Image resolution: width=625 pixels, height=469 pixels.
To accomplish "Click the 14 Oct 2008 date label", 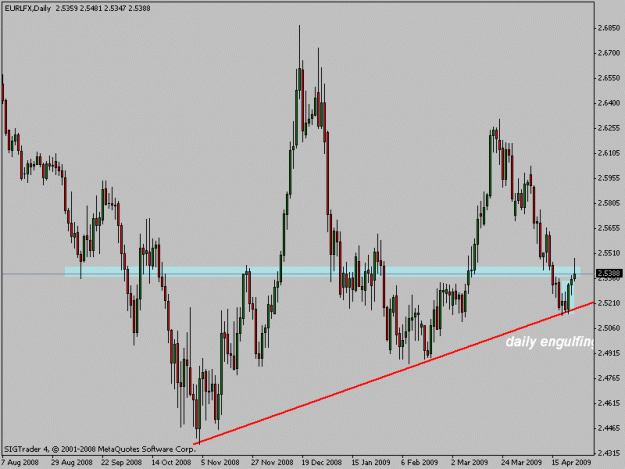I will click(171, 462).
